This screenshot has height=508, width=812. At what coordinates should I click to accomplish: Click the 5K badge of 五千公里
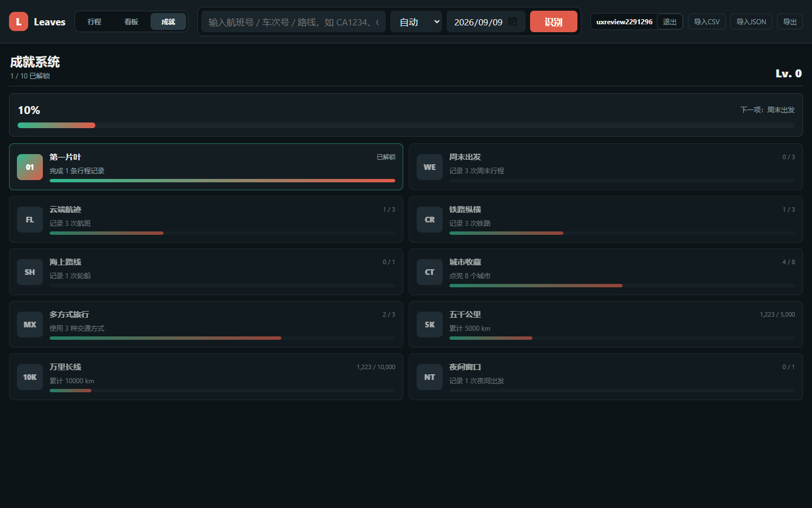(x=430, y=325)
